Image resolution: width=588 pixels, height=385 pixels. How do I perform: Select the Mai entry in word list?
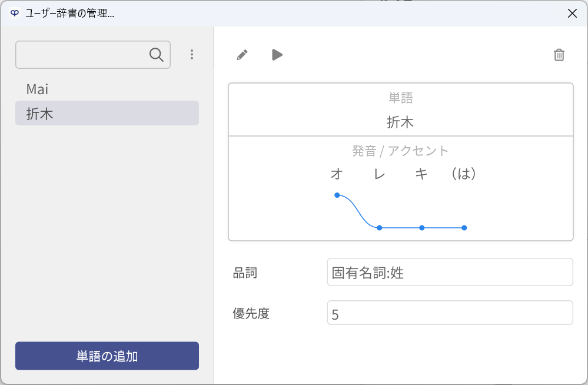pyautogui.click(x=107, y=89)
